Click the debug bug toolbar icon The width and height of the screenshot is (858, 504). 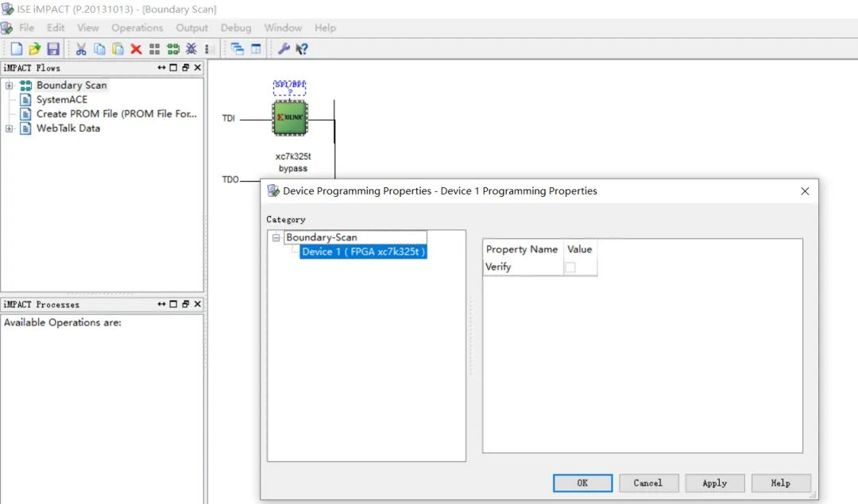point(191,48)
